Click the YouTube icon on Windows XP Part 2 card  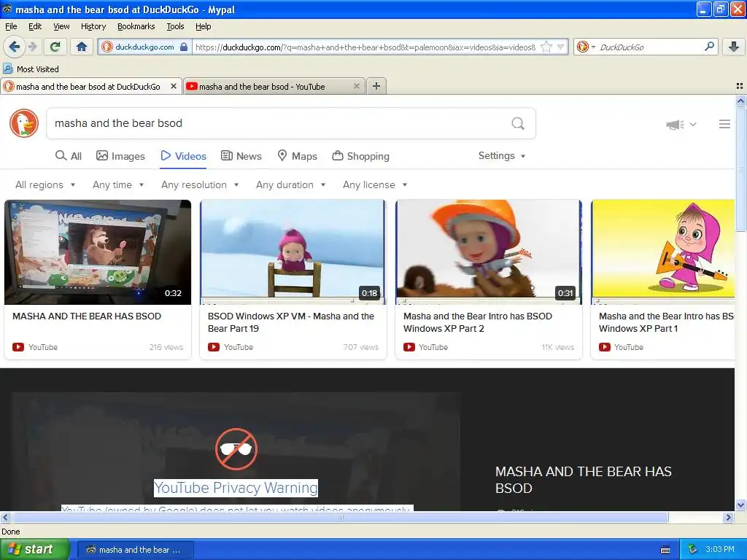409,347
